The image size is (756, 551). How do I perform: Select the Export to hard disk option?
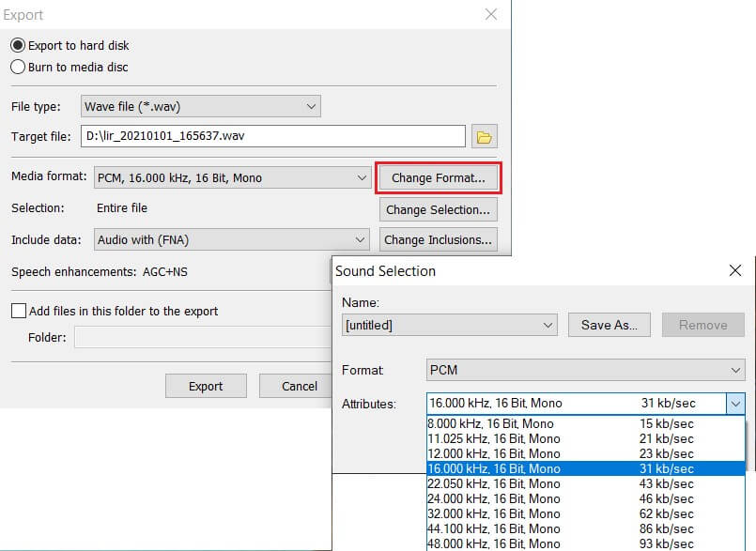18,45
